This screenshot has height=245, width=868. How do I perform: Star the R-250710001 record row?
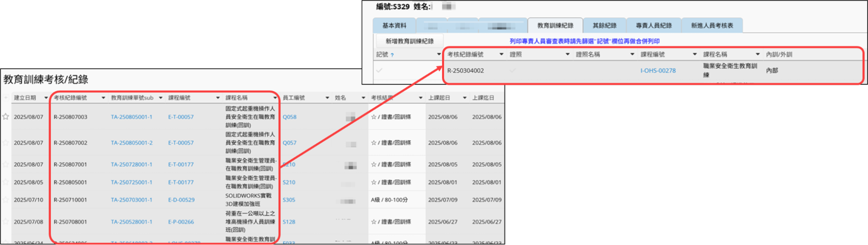click(x=6, y=200)
